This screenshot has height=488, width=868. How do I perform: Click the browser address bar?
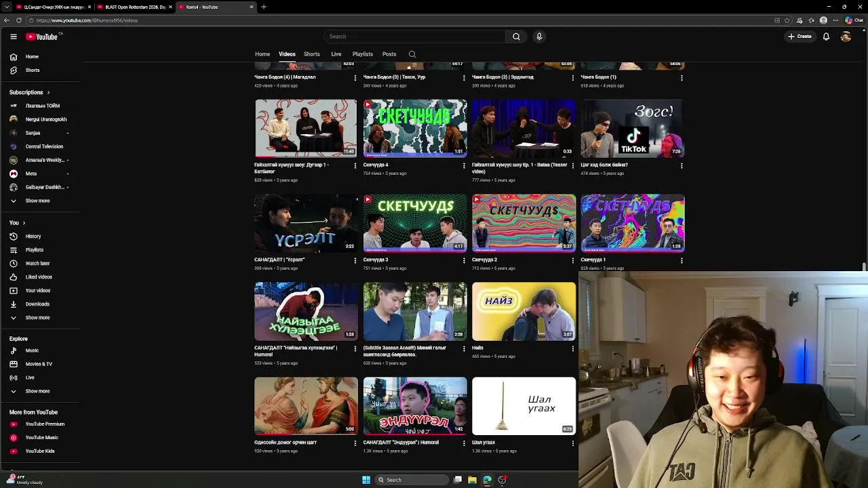pyautogui.click(x=400, y=20)
